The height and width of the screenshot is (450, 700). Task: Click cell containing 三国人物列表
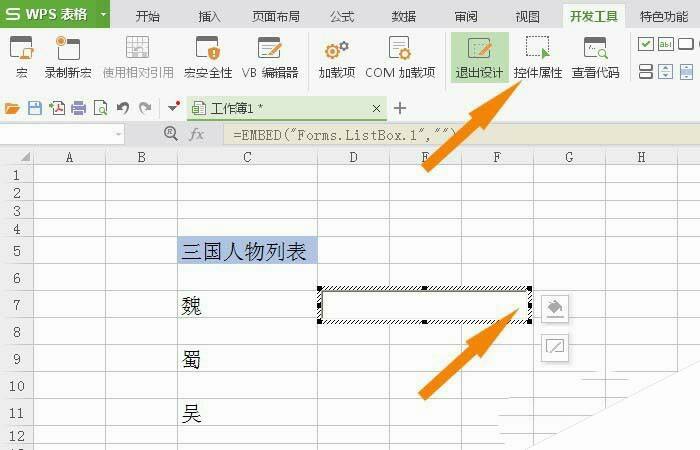tap(247, 250)
